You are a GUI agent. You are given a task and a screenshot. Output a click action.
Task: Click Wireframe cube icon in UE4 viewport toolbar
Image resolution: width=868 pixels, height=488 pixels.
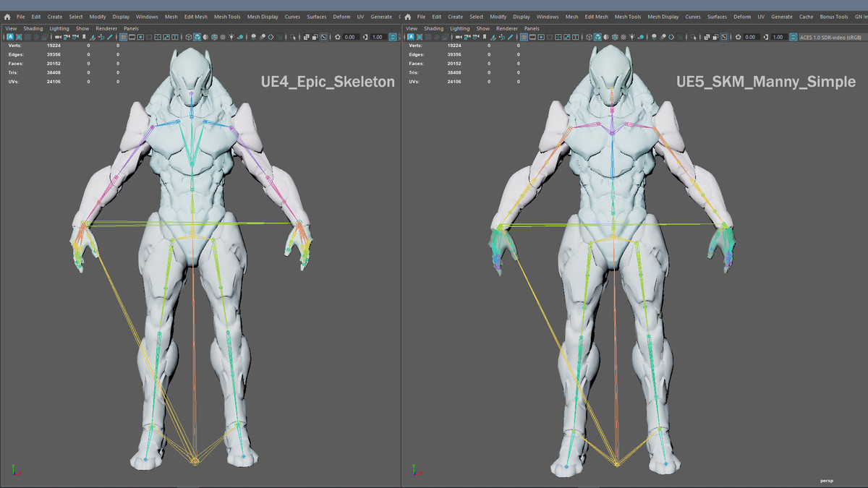click(x=188, y=37)
